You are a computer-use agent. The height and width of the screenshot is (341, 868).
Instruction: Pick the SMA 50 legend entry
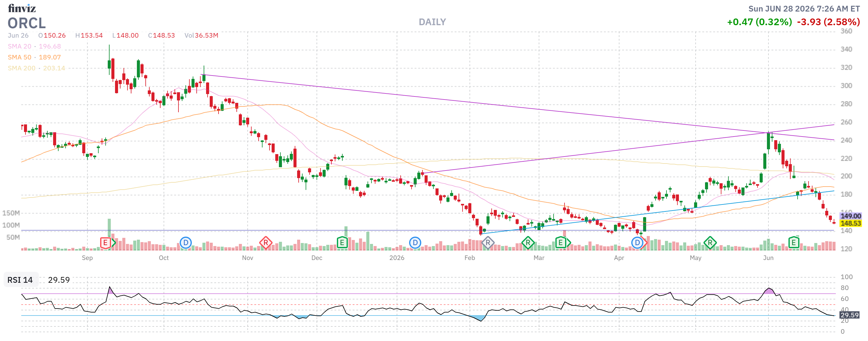pos(34,57)
